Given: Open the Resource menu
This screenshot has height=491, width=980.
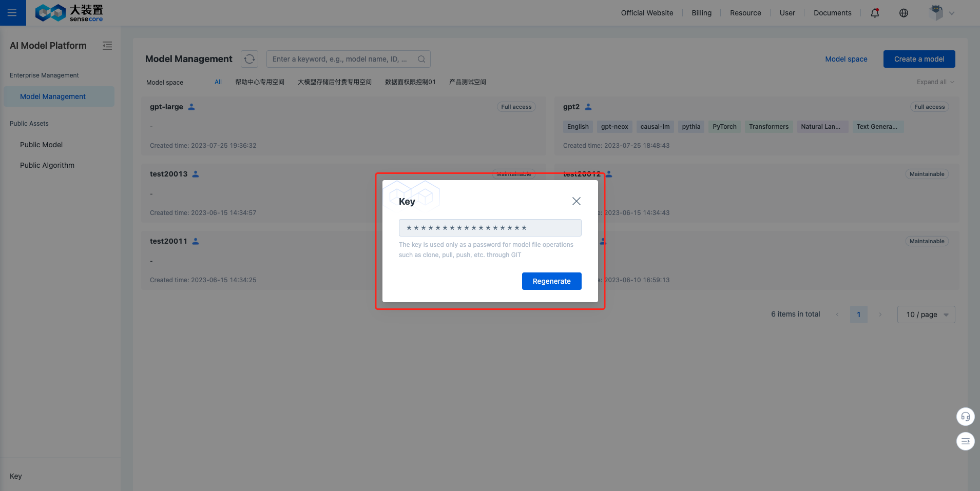Looking at the screenshot, I should [x=745, y=13].
